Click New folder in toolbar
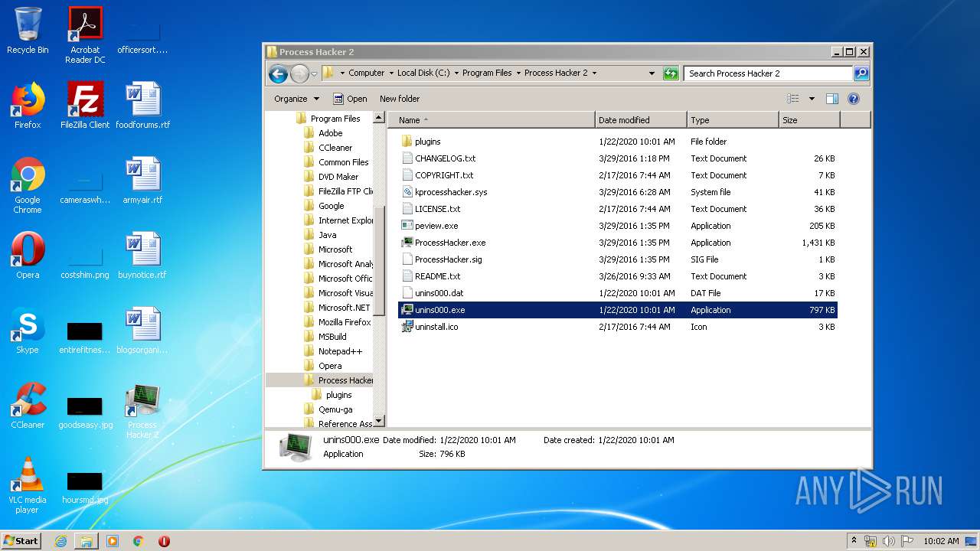980x551 pixels. (x=400, y=99)
